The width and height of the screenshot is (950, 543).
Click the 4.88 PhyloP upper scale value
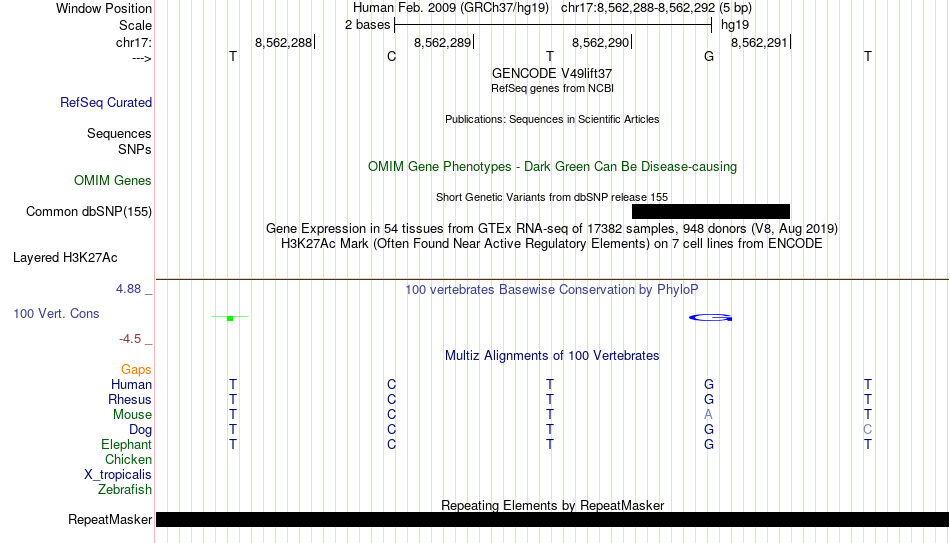click(x=128, y=289)
